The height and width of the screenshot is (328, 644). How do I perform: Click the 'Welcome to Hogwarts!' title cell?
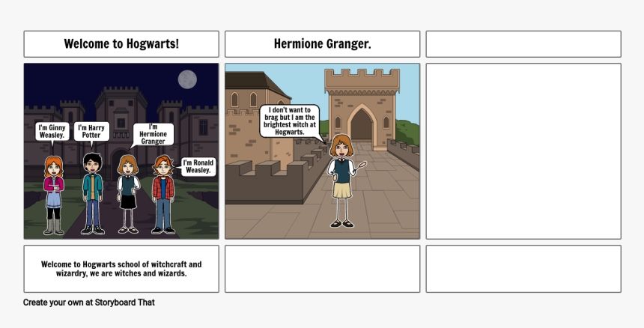coord(121,44)
